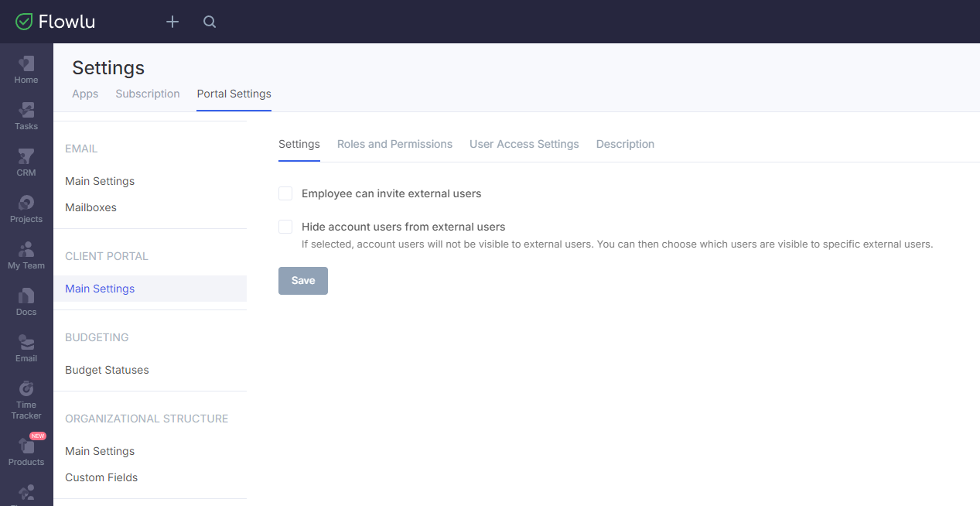Open the User Access Settings tab
Viewport: 980px width, 506px height.
(x=524, y=144)
